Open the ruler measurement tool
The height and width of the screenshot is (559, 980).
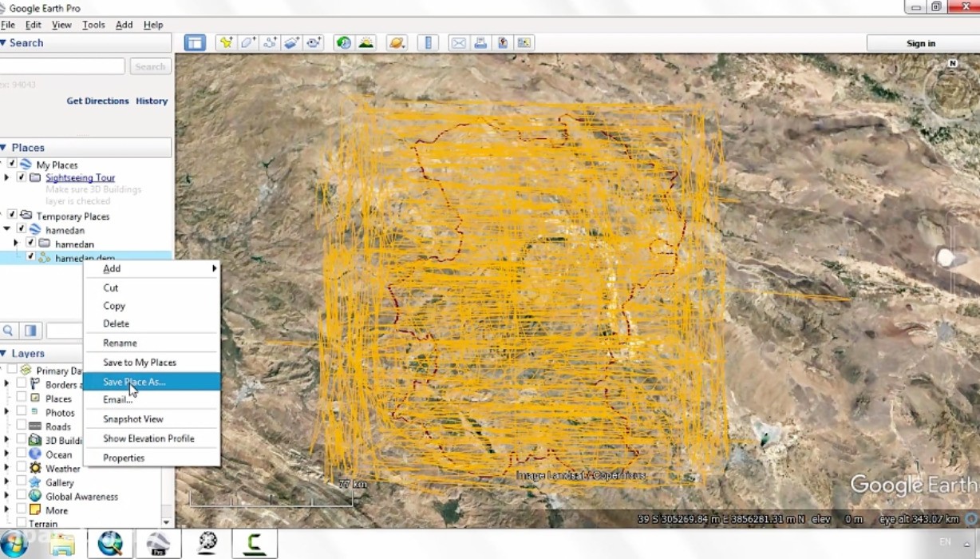point(429,43)
